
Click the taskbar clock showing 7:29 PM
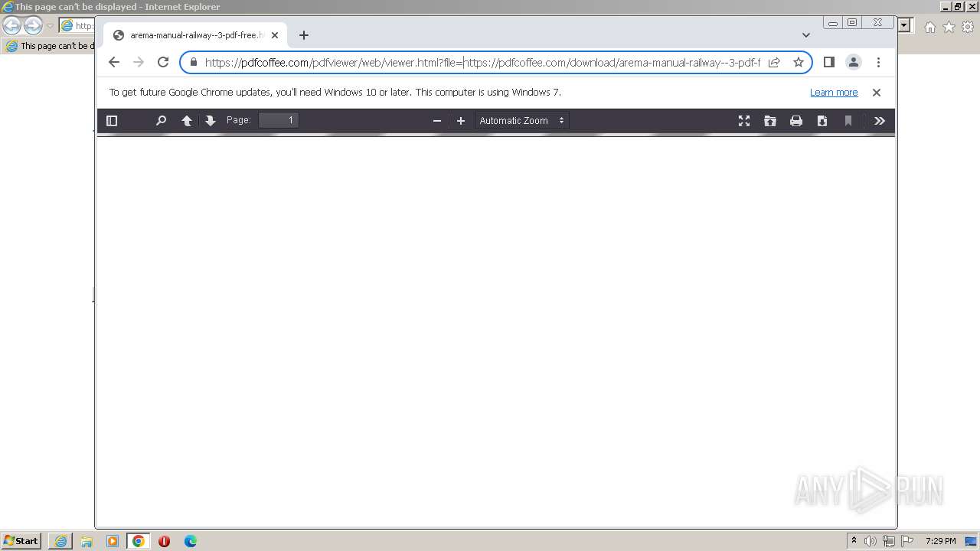click(940, 541)
